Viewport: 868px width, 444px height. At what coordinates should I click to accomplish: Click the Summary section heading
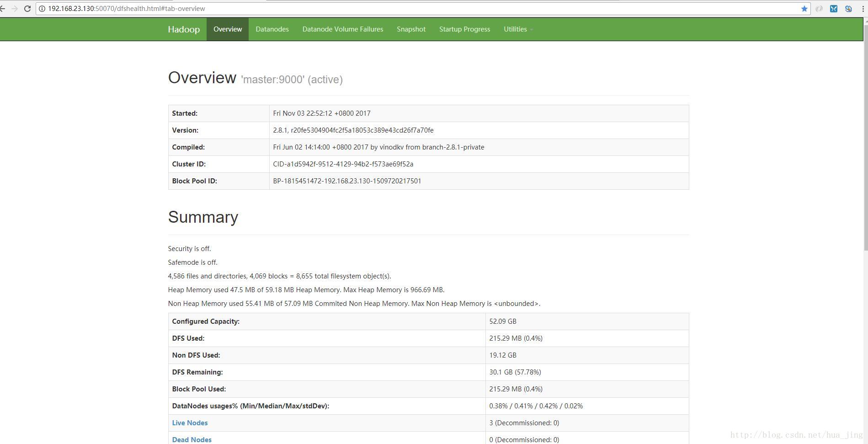point(203,217)
